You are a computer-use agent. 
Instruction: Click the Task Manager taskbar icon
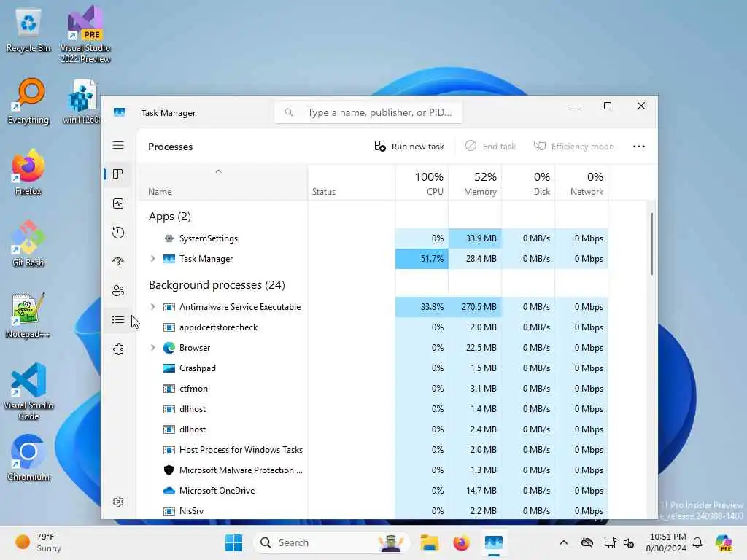tap(494, 542)
